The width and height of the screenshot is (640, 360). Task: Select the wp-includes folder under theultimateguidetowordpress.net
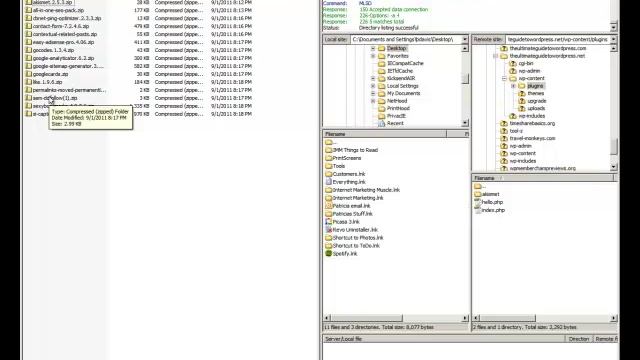[x=531, y=116]
